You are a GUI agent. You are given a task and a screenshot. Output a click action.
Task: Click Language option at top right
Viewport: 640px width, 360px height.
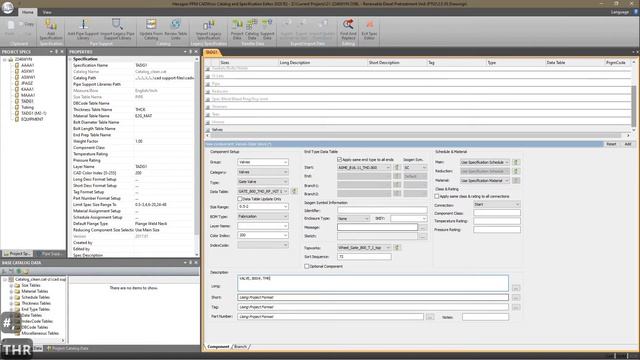tap(620, 12)
